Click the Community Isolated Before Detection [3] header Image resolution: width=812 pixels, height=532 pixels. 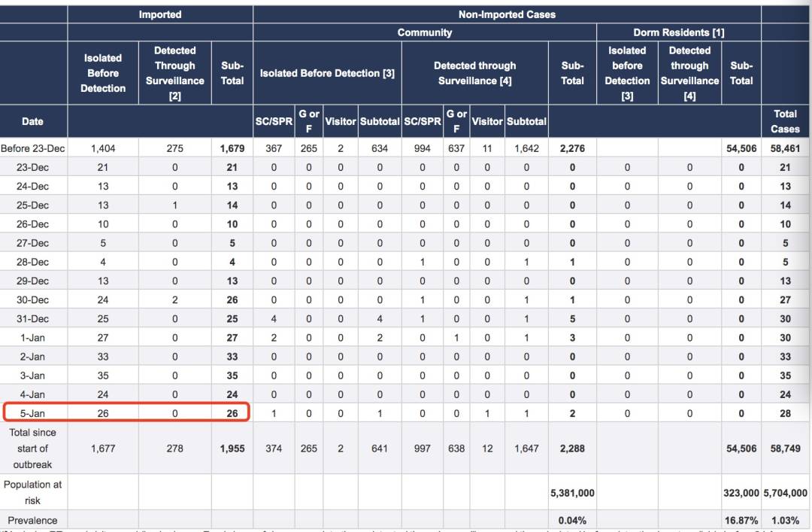[327, 73]
